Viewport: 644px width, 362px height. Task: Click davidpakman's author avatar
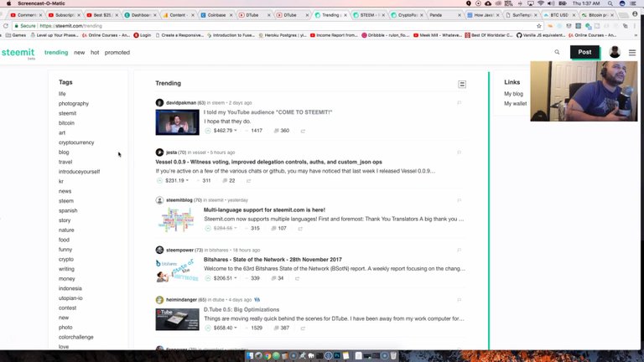(x=159, y=103)
